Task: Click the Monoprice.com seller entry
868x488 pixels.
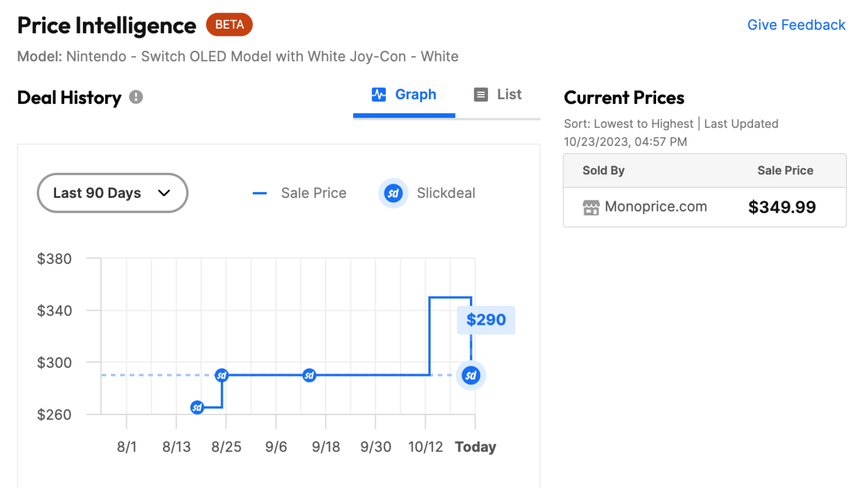Action: tap(655, 207)
